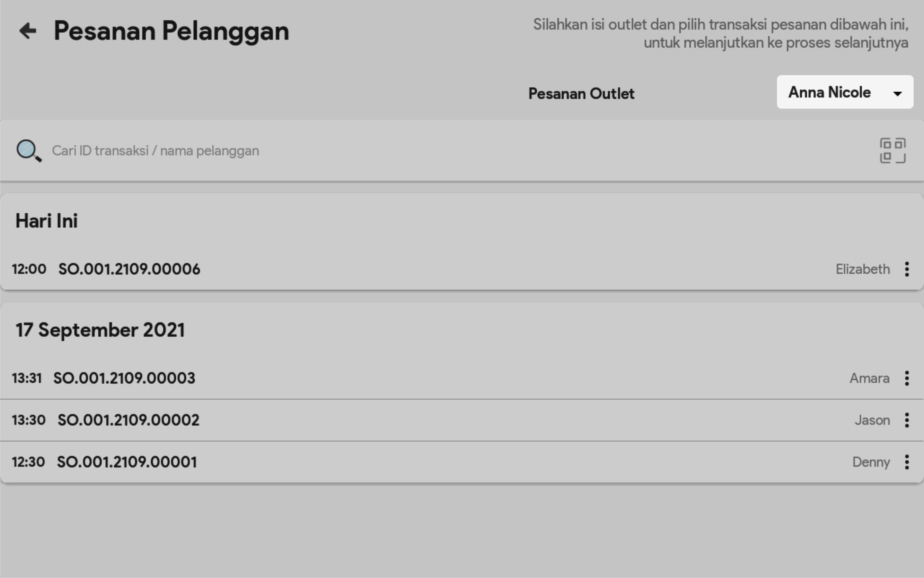Select order SO.001.2109.00003

click(x=124, y=378)
